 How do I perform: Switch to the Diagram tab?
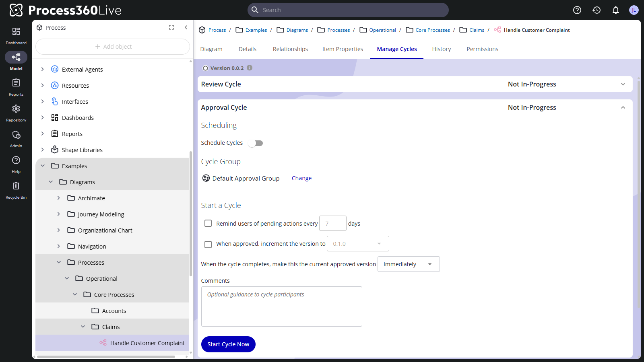click(211, 49)
